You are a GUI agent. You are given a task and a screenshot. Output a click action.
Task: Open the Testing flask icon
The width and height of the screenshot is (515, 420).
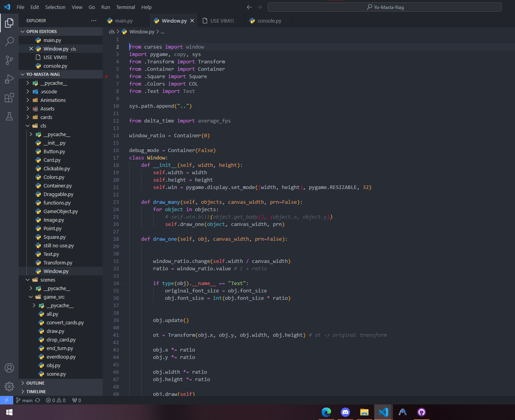(x=9, y=116)
